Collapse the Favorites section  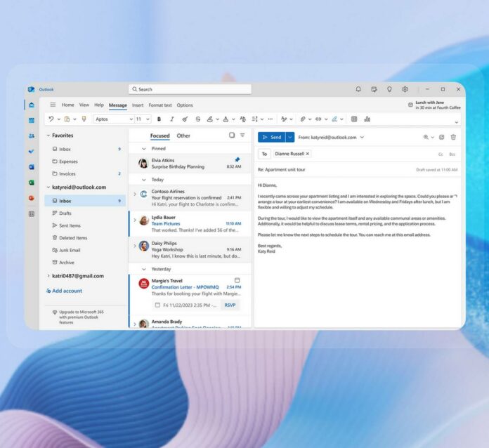48,136
